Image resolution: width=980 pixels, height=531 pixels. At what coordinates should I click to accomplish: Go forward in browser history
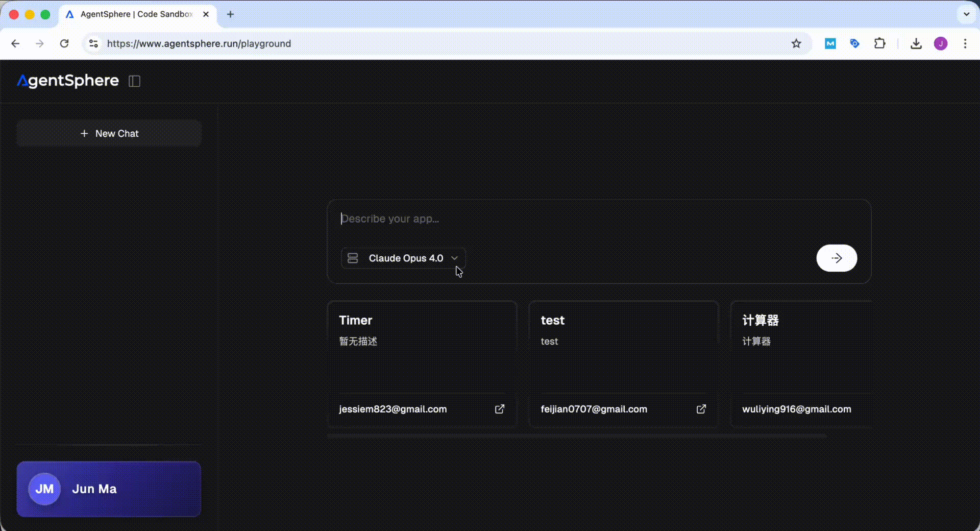click(40, 44)
